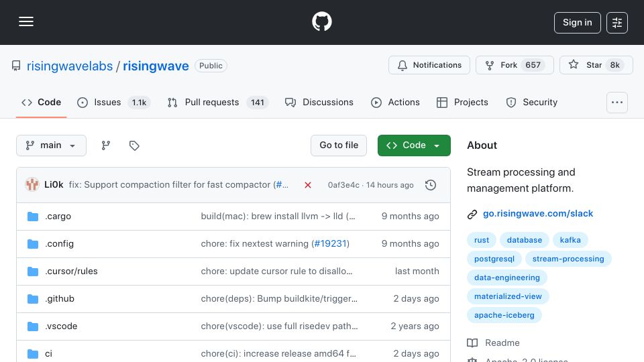Open the increase release amd64 commit message
The width and height of the screenshot is (644, 362).
[x=278, y=354]
